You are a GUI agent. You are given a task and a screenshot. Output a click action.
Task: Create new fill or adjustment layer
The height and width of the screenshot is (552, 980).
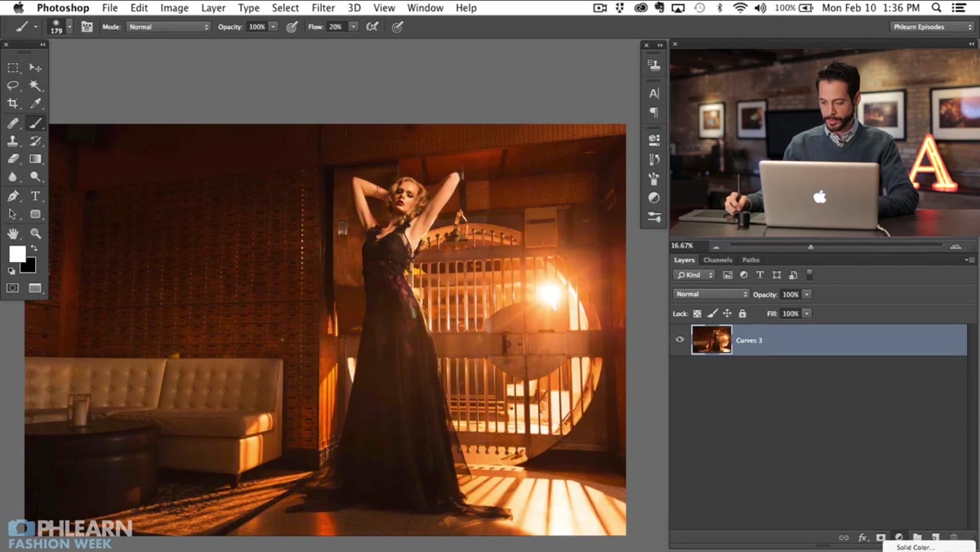(x=899, y=537)
